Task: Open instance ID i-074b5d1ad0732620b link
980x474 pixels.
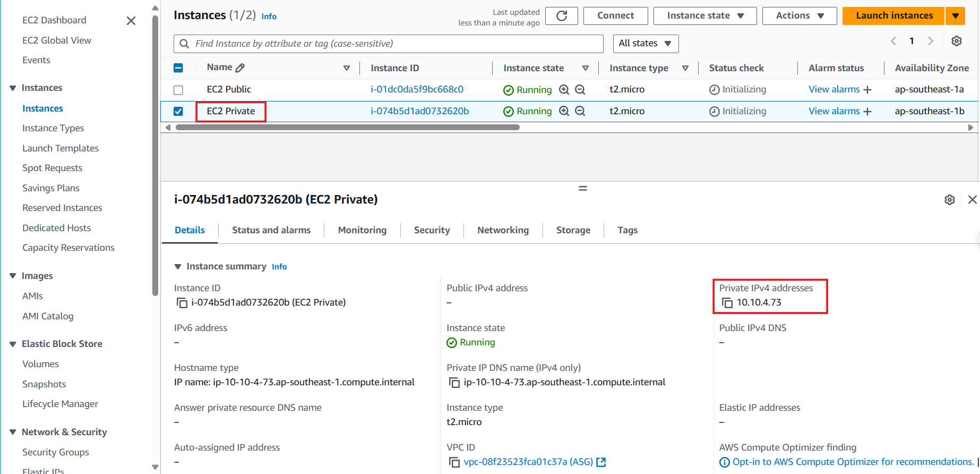Action: pos(419,111)
